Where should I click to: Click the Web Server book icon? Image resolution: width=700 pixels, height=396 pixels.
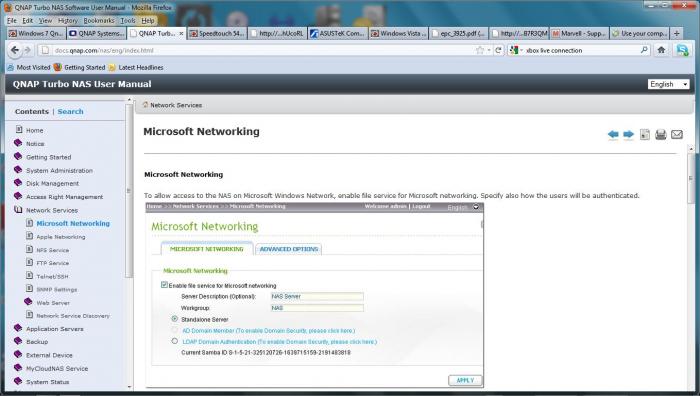point(28,302)
